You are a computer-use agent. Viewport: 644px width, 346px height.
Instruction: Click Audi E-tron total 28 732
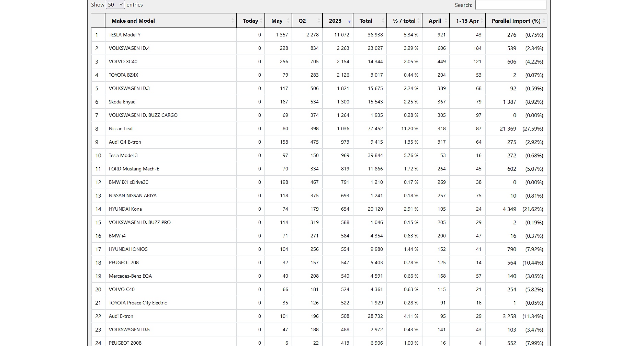pos(375,316)
